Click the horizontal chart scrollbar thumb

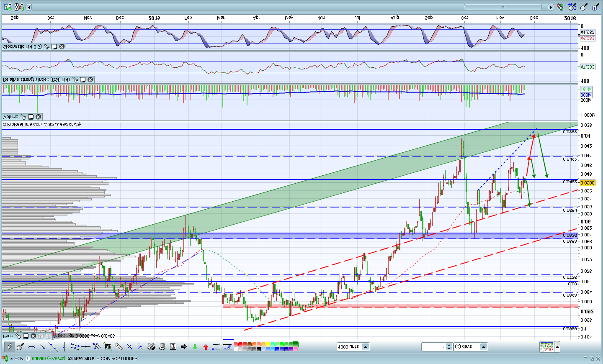[x=502, y=7]
